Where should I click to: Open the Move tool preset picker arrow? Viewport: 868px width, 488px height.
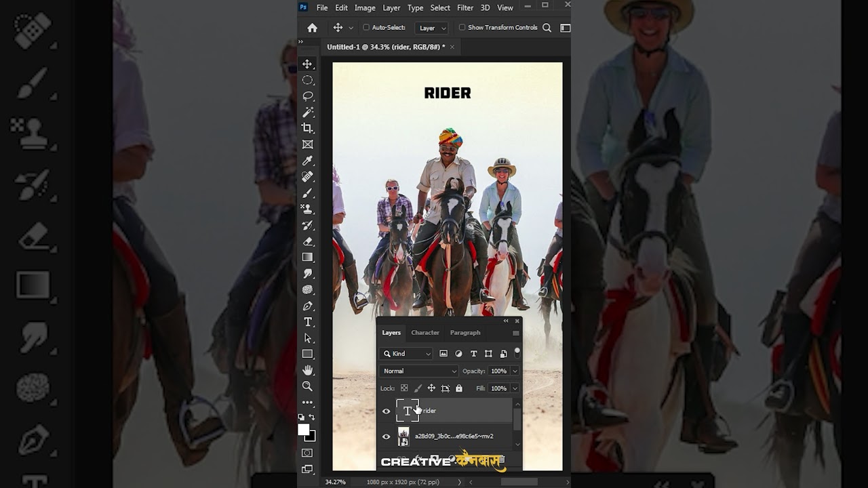click(351, 28)
